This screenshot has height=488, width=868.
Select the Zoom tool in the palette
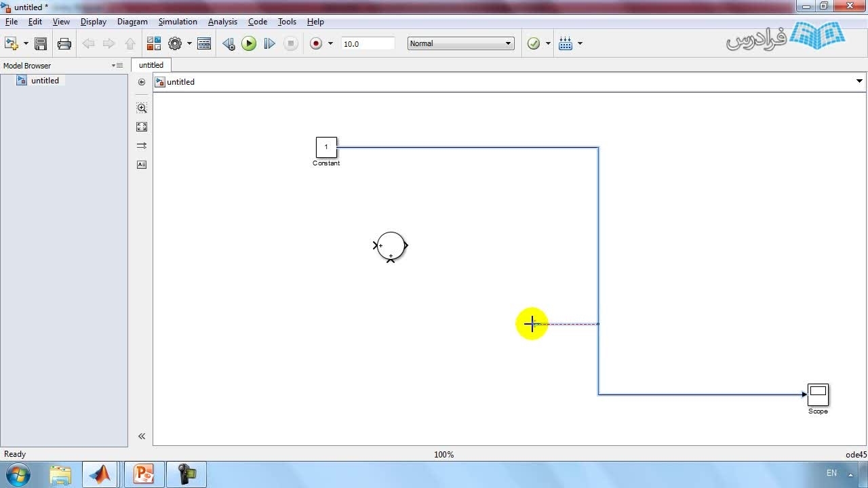point(142,108)
